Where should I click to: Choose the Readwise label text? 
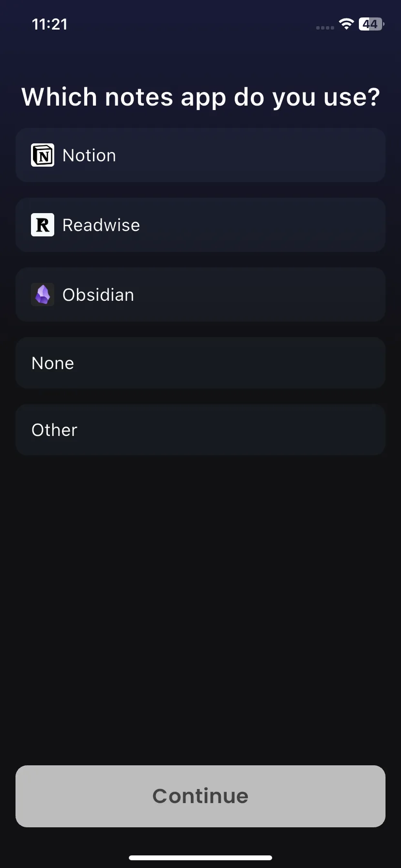[101, 225]
